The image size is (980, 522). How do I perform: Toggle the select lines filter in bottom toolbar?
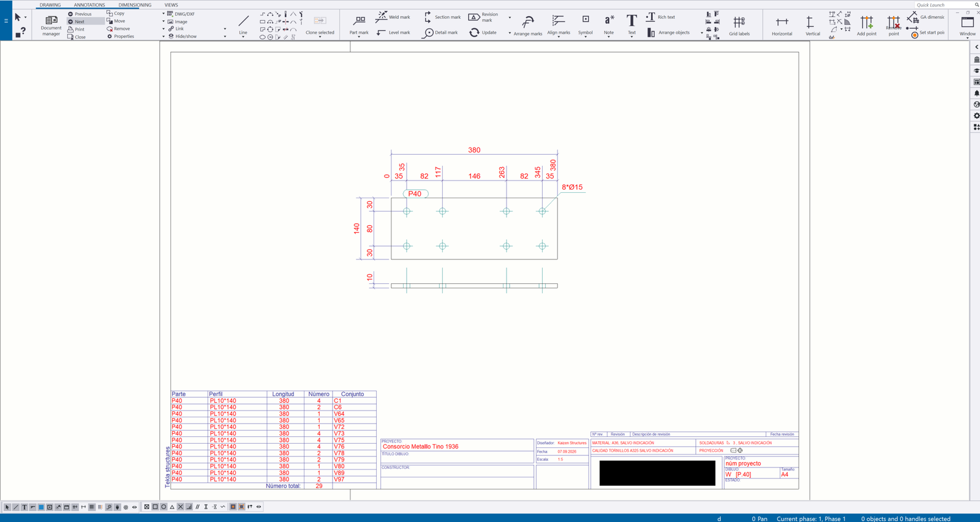tap(16, 507)
